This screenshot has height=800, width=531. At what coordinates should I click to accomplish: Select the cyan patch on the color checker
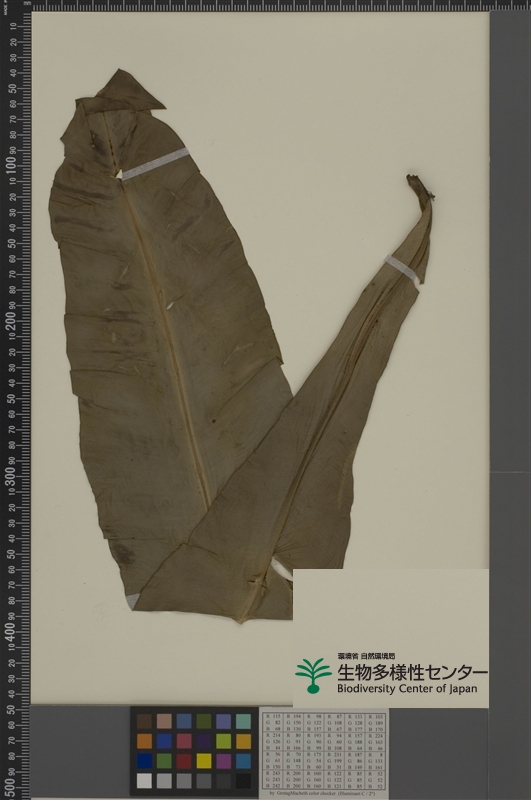click(243, 761)
